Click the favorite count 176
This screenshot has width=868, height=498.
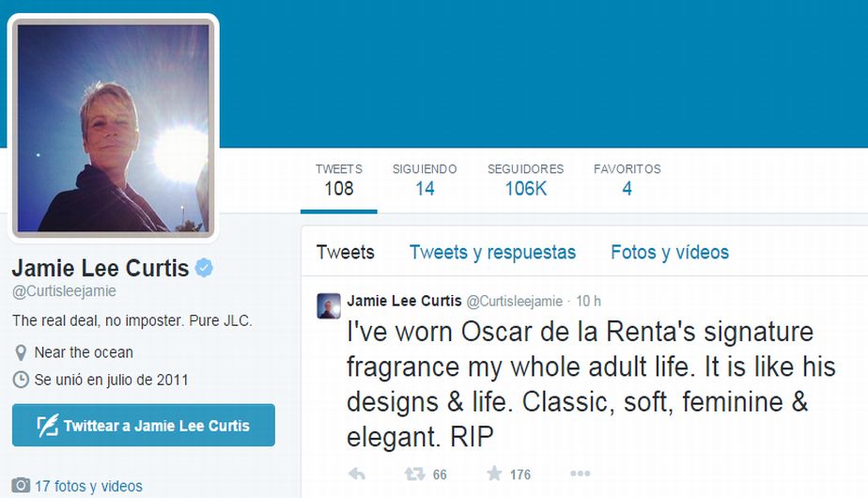click(520, 475)
